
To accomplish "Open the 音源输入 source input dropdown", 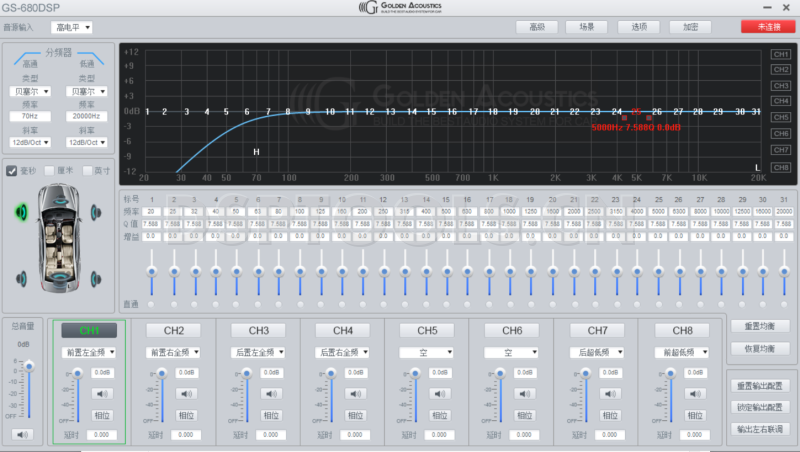I will click(73, 27).
